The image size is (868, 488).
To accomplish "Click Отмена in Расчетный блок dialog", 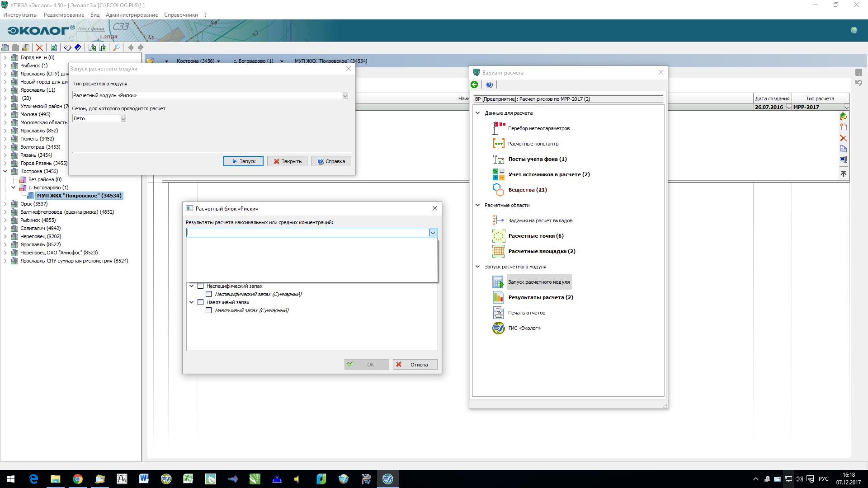I will [x=415, y=365].
